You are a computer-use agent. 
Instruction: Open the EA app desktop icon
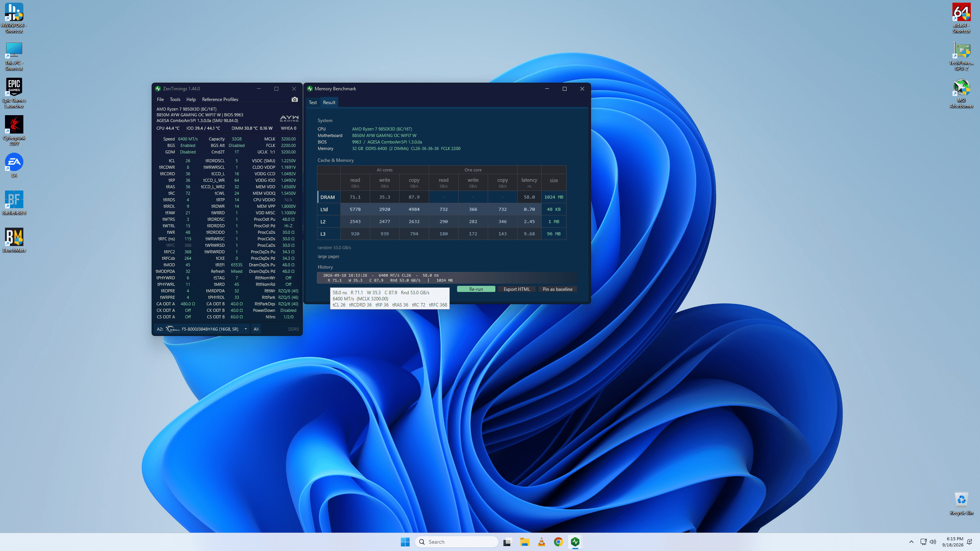click(x=14, y=165)
